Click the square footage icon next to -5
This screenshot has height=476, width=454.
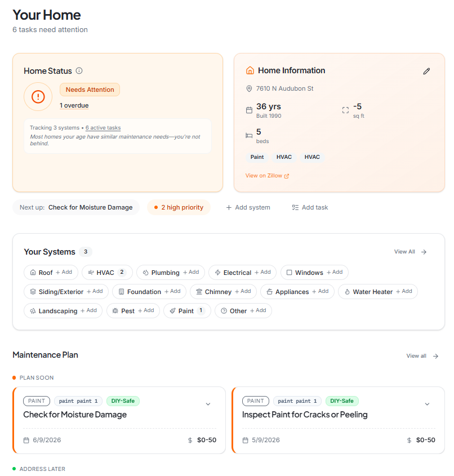(x=345, y=110)
